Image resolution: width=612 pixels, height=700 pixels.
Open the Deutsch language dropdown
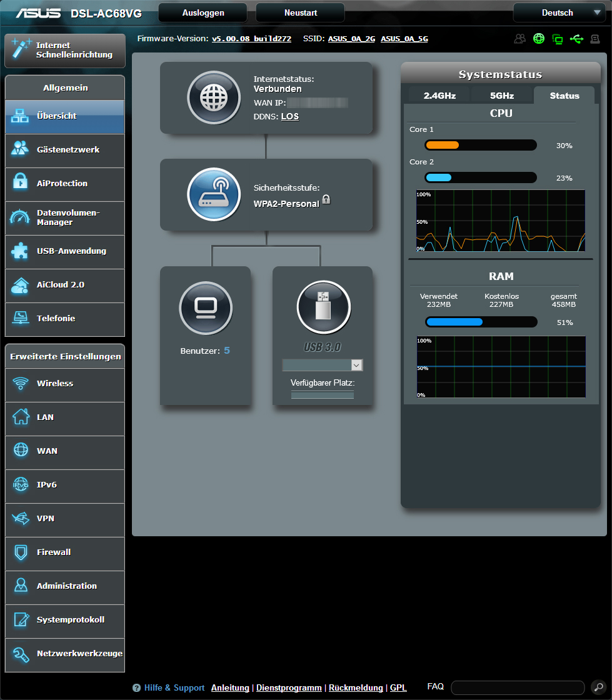[x=559, y=12]
